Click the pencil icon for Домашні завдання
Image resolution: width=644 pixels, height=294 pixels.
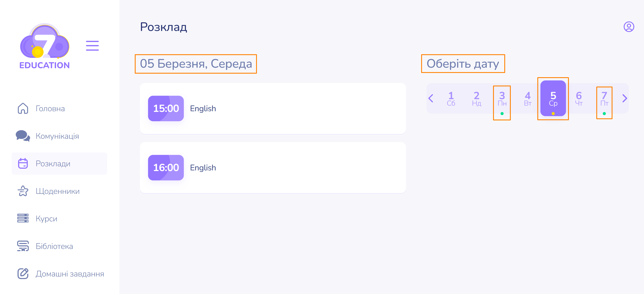tap(23, 274)
